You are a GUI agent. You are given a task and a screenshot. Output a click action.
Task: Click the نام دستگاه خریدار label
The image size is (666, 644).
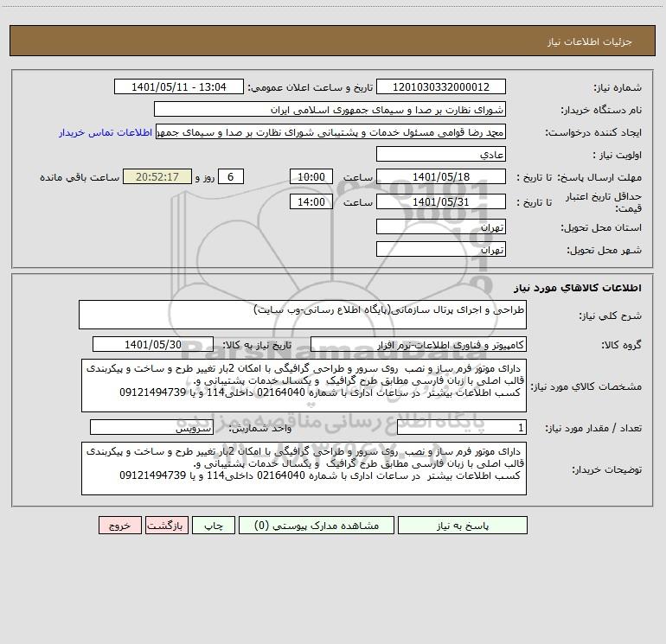tap(601, 110)
